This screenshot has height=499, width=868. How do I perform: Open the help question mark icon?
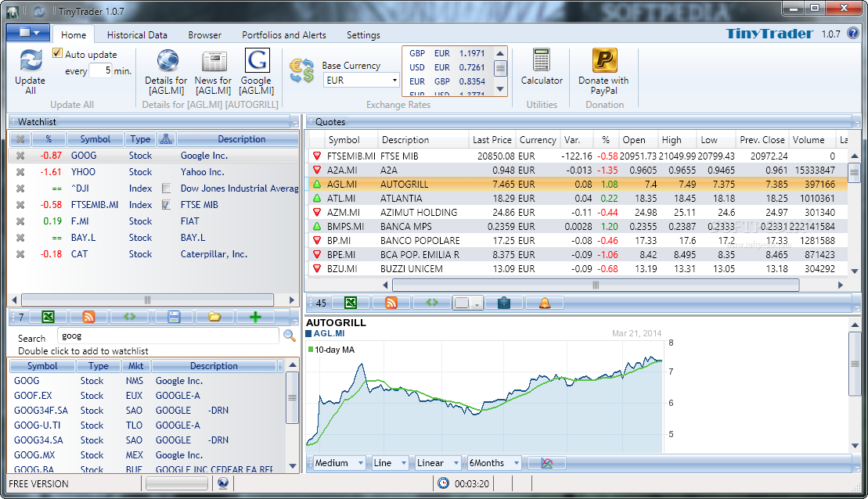854,33
